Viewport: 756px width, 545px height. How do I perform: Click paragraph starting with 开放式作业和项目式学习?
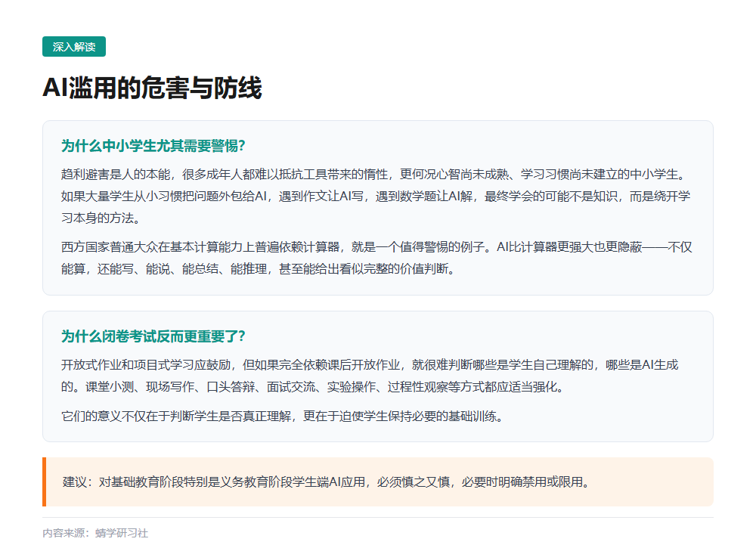click(x=370, y=376)
